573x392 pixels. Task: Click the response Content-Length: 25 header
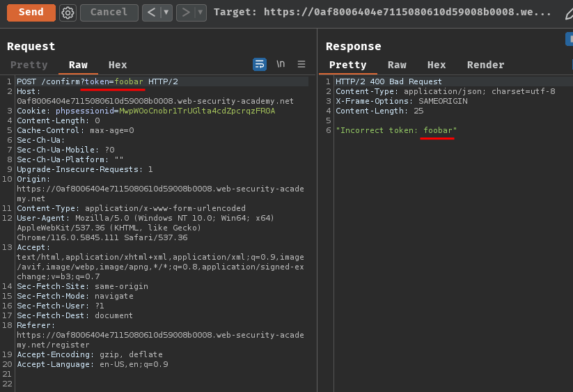pos(379,111)
